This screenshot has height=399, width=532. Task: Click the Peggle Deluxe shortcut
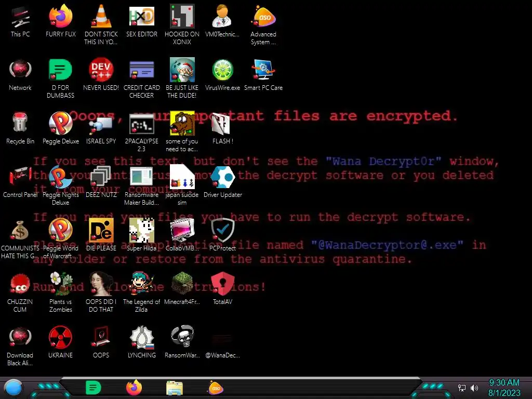click(61, 129)
